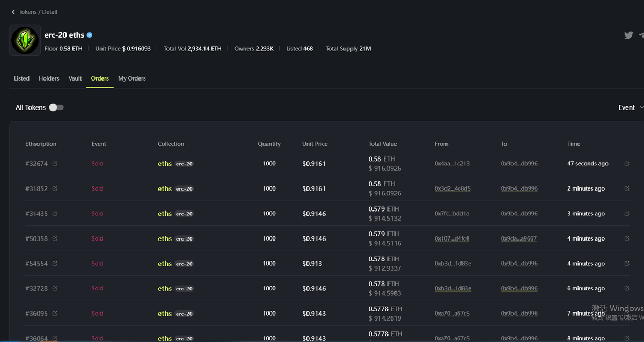Click the Listed 468 stat in header
Screen dimensions: 644x342
(x=299, y=49)
